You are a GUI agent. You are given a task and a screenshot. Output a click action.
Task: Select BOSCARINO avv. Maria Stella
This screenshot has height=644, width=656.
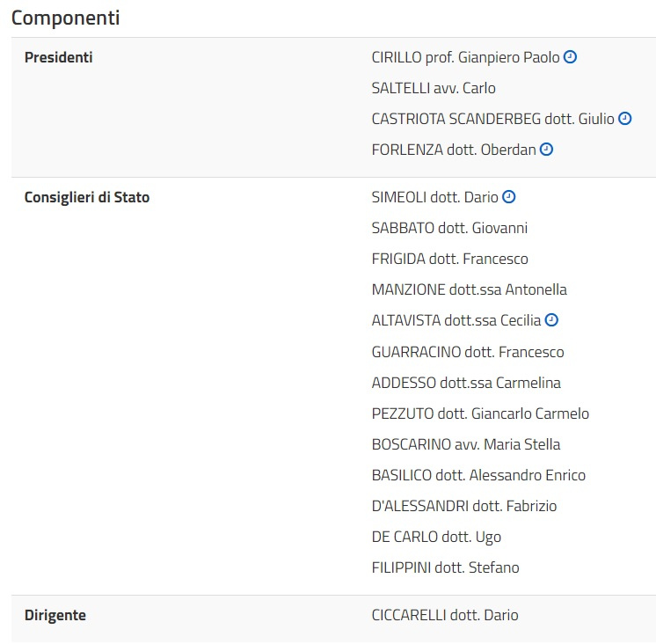pyautogui.click(x=466, y=444)
